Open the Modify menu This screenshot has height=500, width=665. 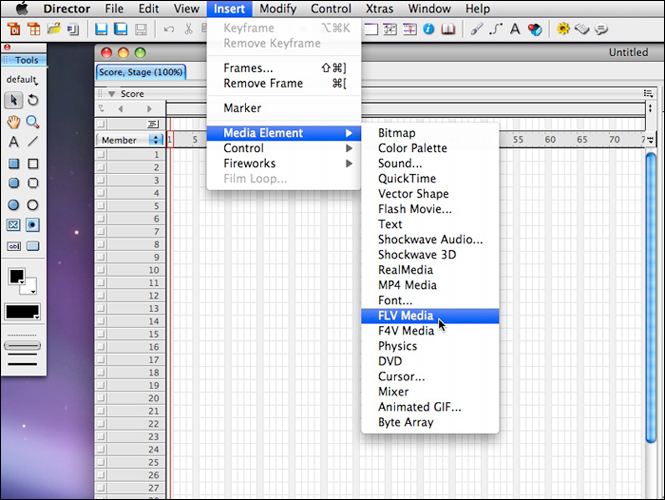278,8
